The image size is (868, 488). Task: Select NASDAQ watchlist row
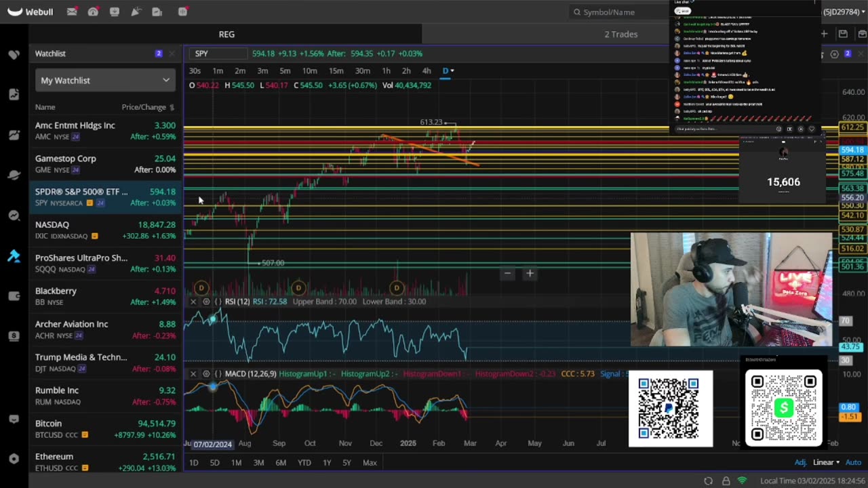point(105,230)
